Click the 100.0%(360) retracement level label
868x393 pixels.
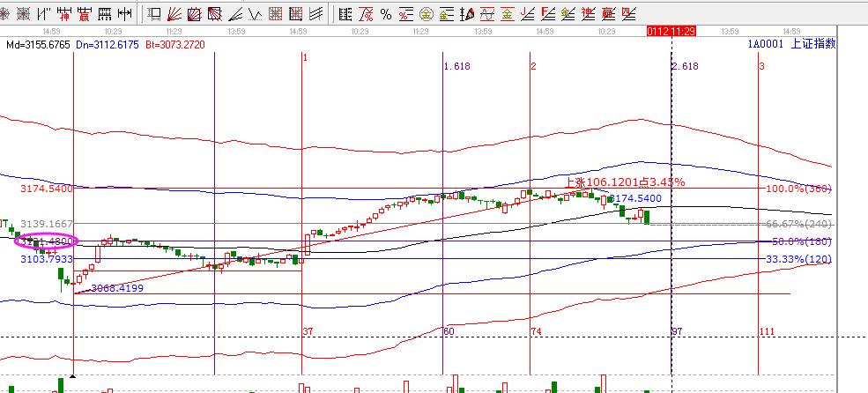coord(798,189)
